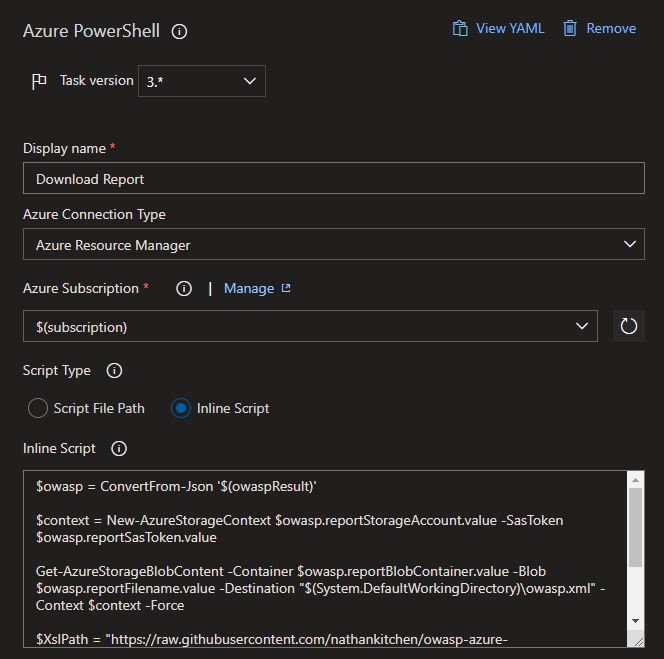Click the 'Get-AzureStorageBlobContent' script line
Screen dimensions: 664x659
click(291, 571)
